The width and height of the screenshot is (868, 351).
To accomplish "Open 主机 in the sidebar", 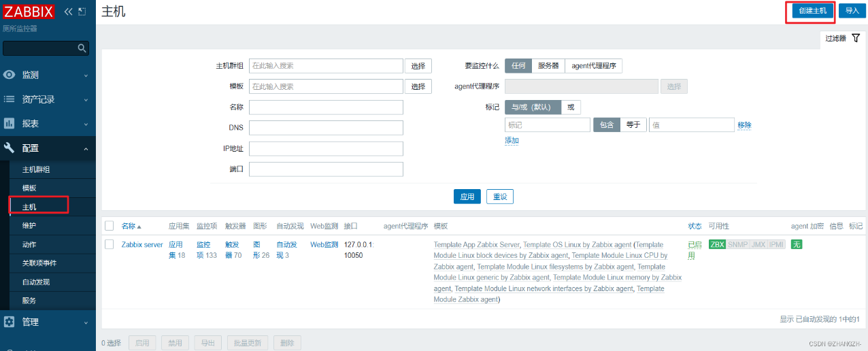I will [x=29, y=207].
